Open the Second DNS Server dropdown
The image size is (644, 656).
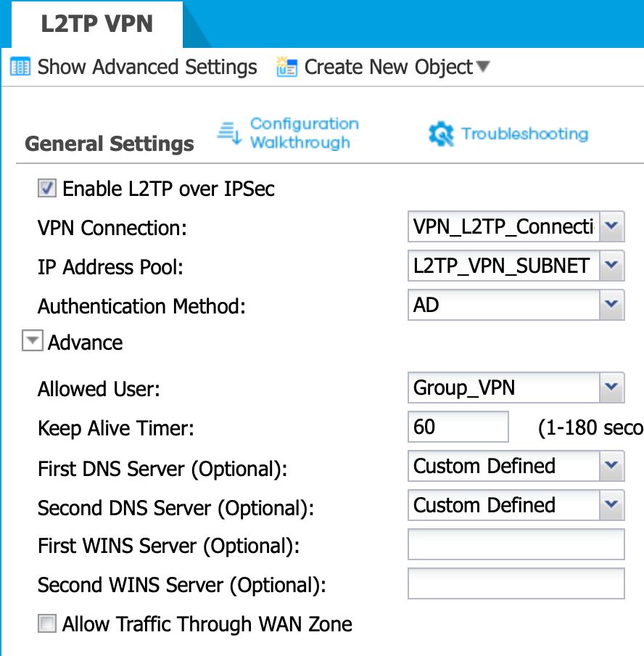[x=611, y=505]
